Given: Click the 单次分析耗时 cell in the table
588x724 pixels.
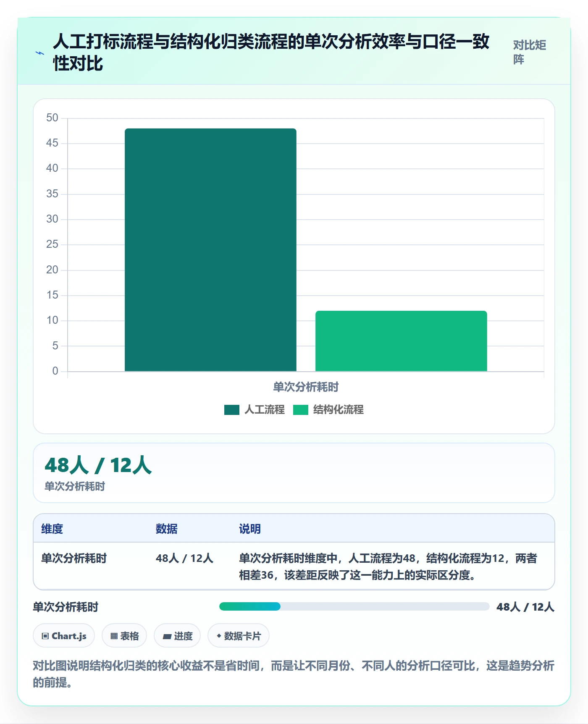Looking at the screenshot, I should [x=74, y=558].
